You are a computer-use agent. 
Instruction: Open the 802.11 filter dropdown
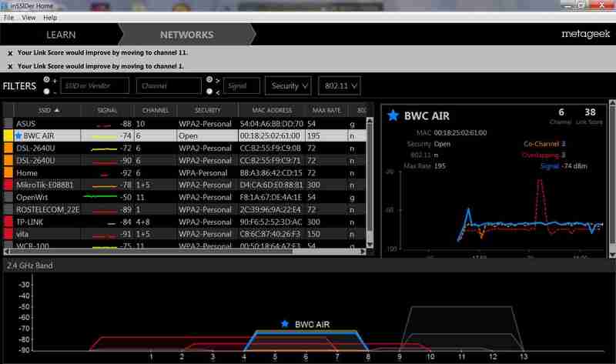pos(340,85)
